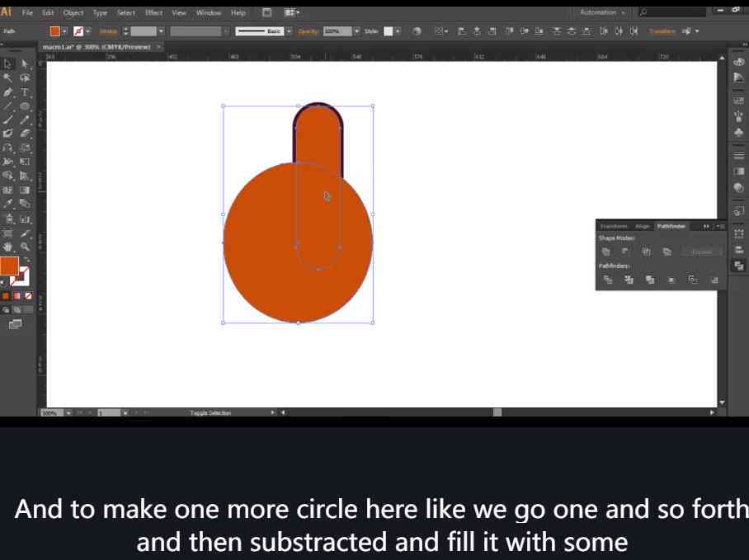
Task: Open the Edit menu
Action: point(48,13)
